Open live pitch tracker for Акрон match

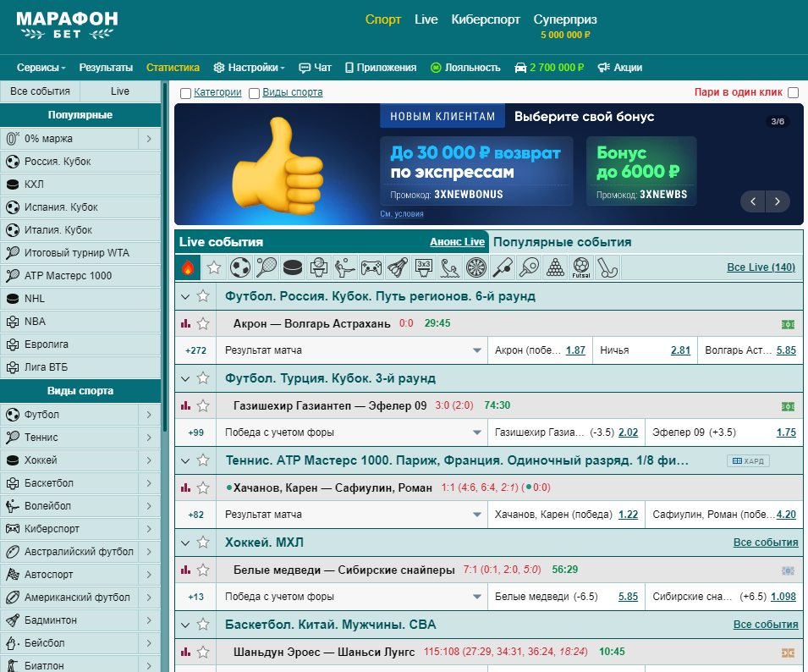tap(788, 324)
